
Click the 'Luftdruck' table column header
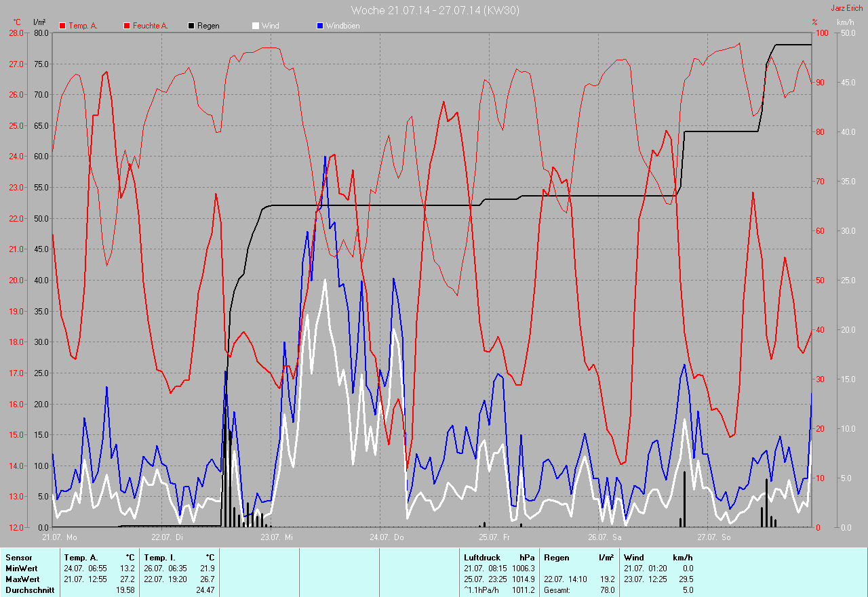pos(482,558)
